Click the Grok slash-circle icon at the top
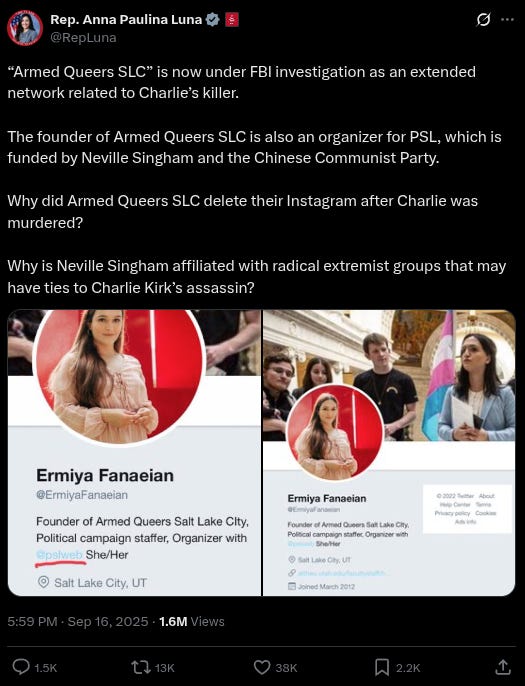Screen dimensions: 525x686 (x=483, y=20)
